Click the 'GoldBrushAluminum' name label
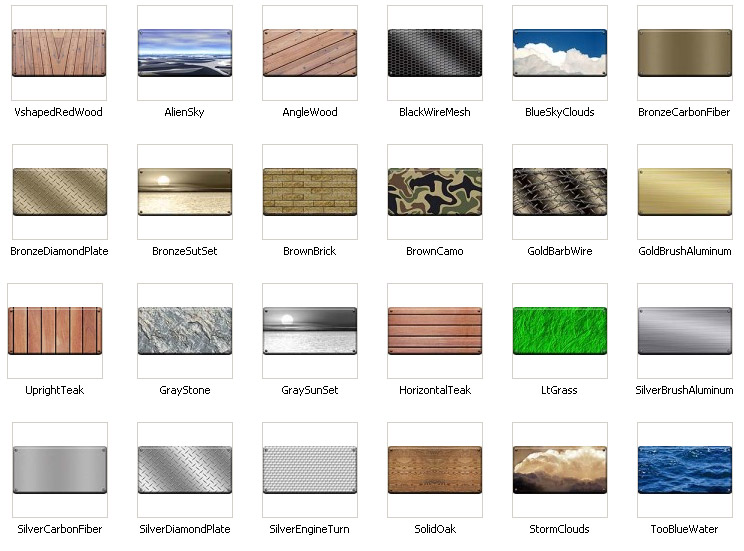 (685, 251)
